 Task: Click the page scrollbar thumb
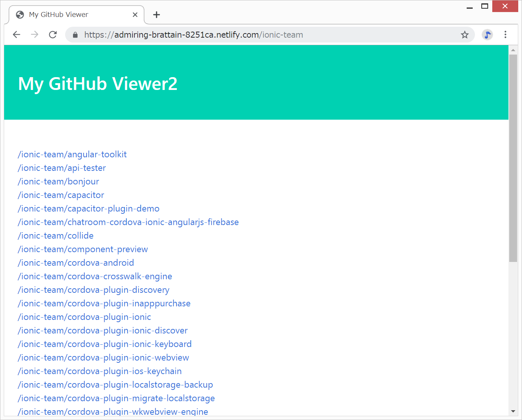(513, 158)
